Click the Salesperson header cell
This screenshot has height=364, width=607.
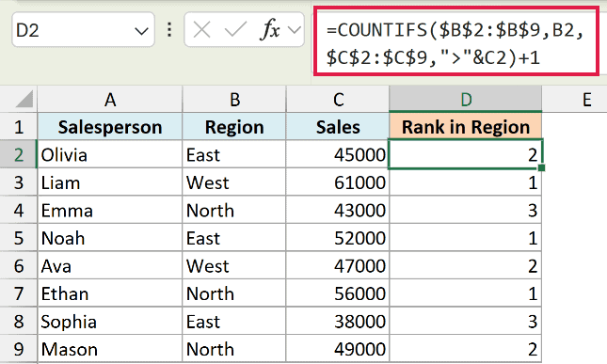[110, 126]
